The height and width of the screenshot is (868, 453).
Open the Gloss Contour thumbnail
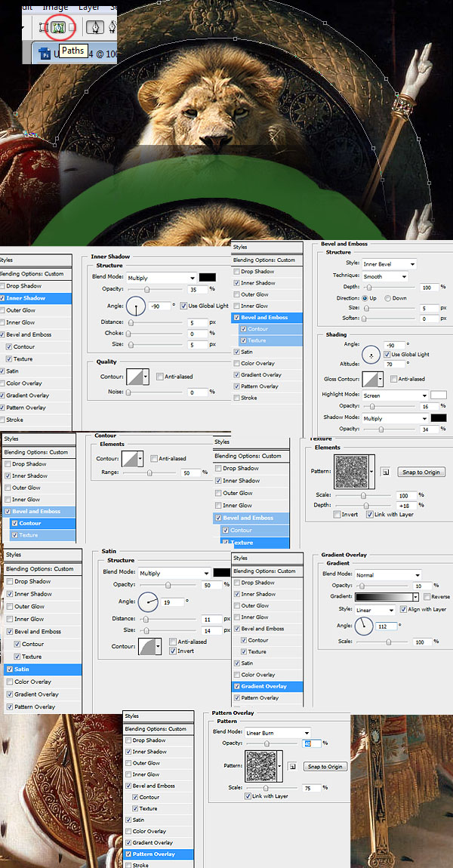pyautogui.click(x=370, y=379)
